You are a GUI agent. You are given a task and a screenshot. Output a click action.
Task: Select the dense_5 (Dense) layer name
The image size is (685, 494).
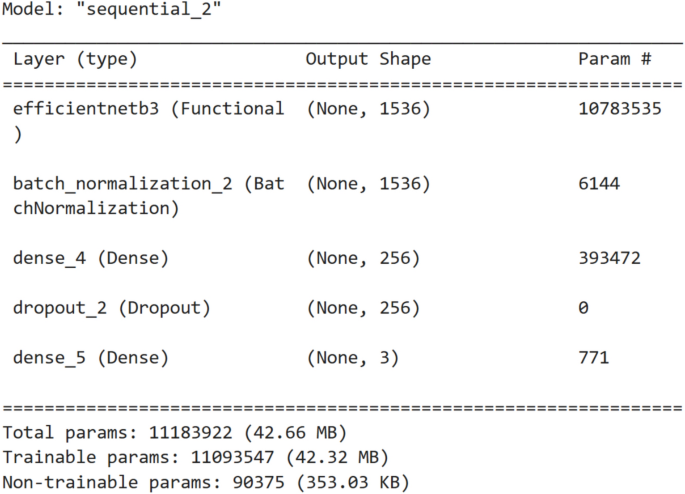[91, 358]
